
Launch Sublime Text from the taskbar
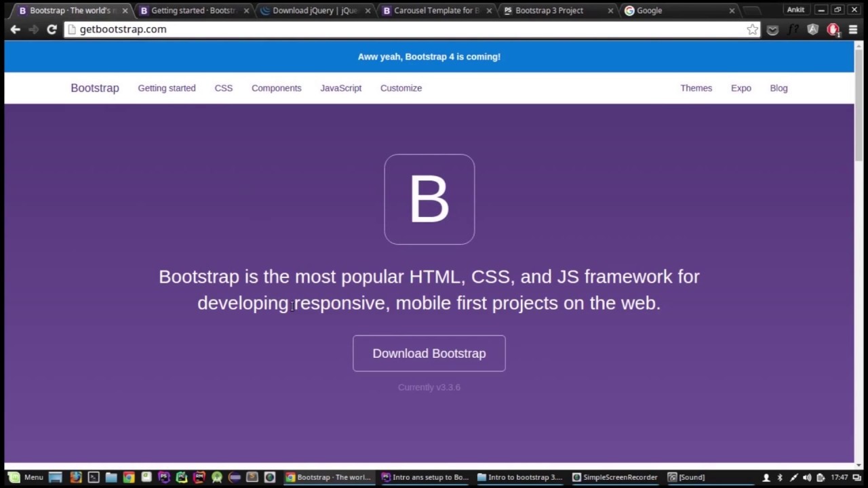pyautogui.click(x=252, y=477)
